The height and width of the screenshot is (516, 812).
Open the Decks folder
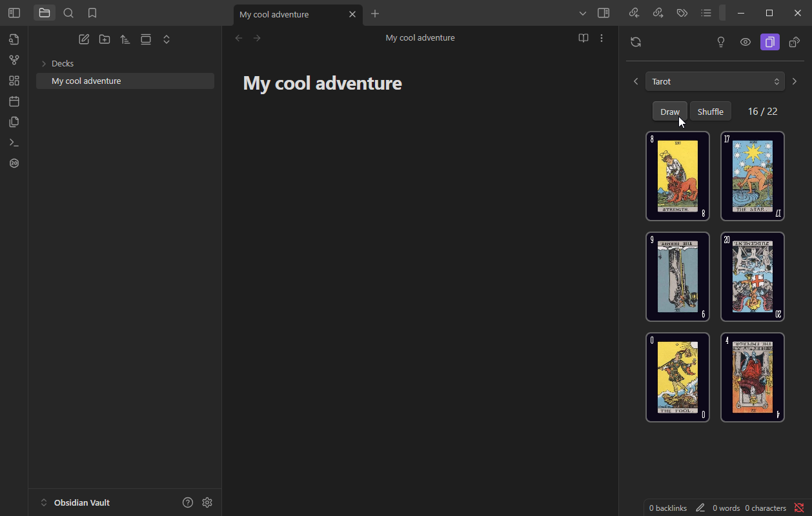(125, 64)
